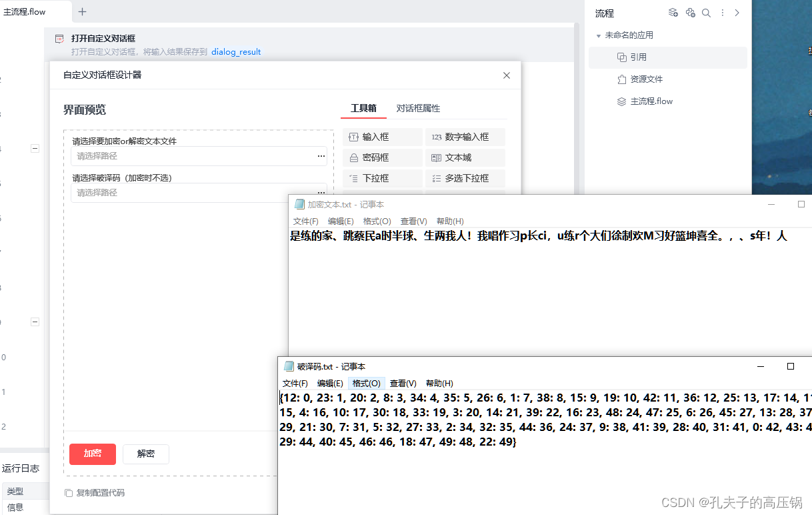This screenshot has width=812, height=515.
Task: Select the 引用 tree item
Action: click(x=667, y=57)
